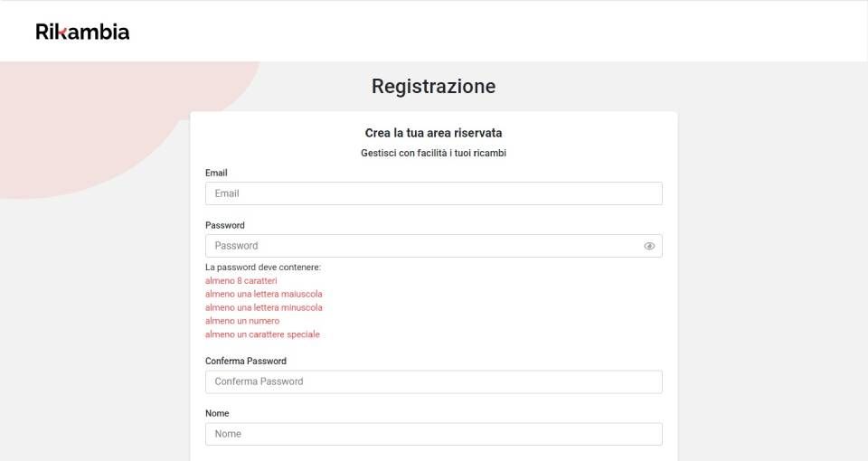Viewport: 868px width, 461px height.
Task: Click "La password deve contenere:" hint text
Action: (263, 268)
